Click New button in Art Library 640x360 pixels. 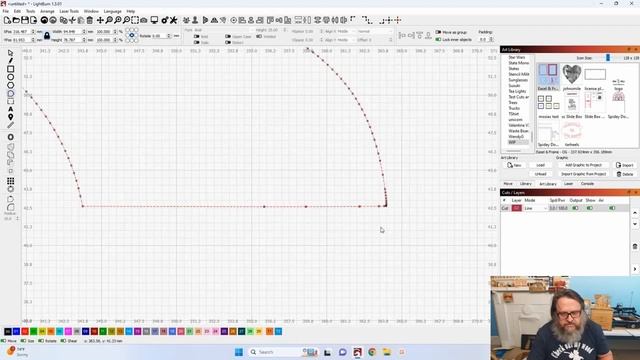coord(514,165)
